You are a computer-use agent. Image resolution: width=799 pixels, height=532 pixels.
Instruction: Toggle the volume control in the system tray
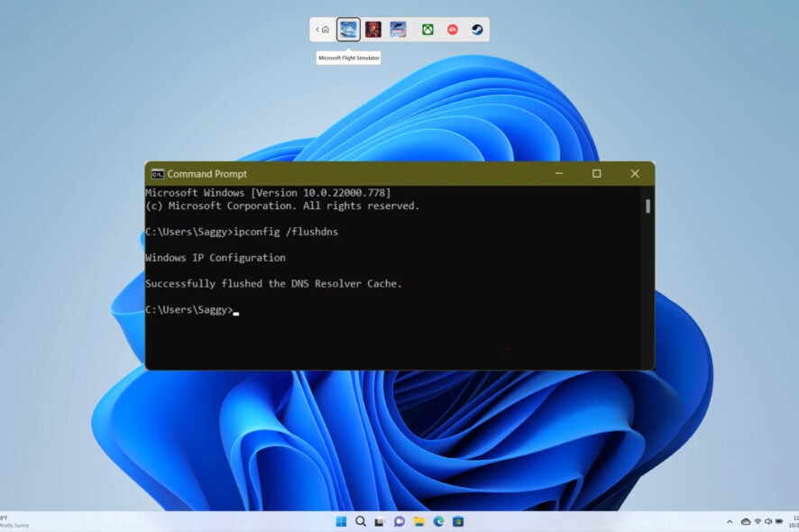[768, 521]
